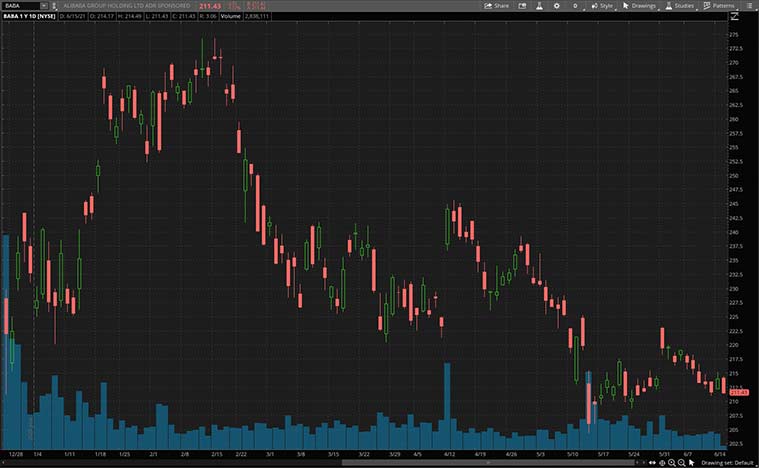Expand the symbol selector dropdown arrow
Viewport: 759px width, 468px height.
coord(44,5)
